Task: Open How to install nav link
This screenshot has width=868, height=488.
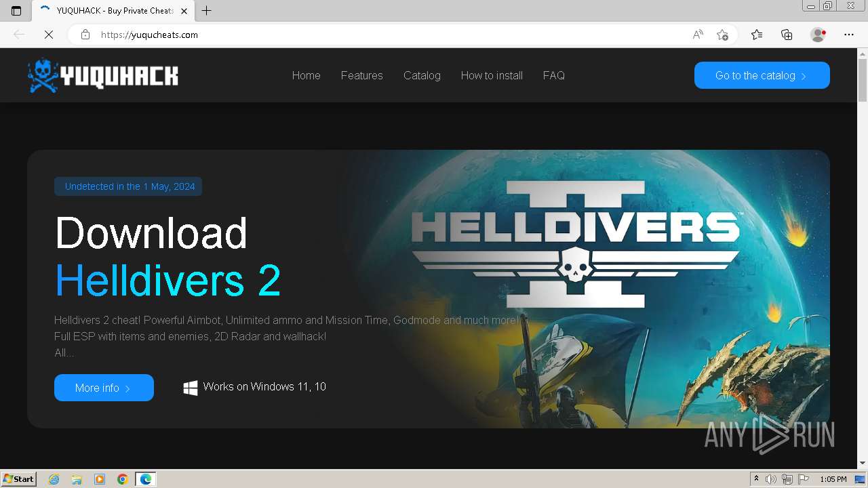Action: pyautogui.click(x=492, y=75)
